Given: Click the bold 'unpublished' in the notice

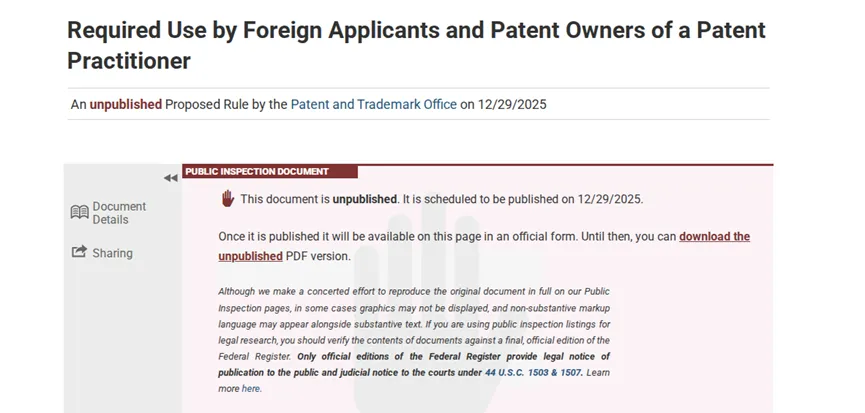Looking at the screenshot, I should [x=364, y=199].
